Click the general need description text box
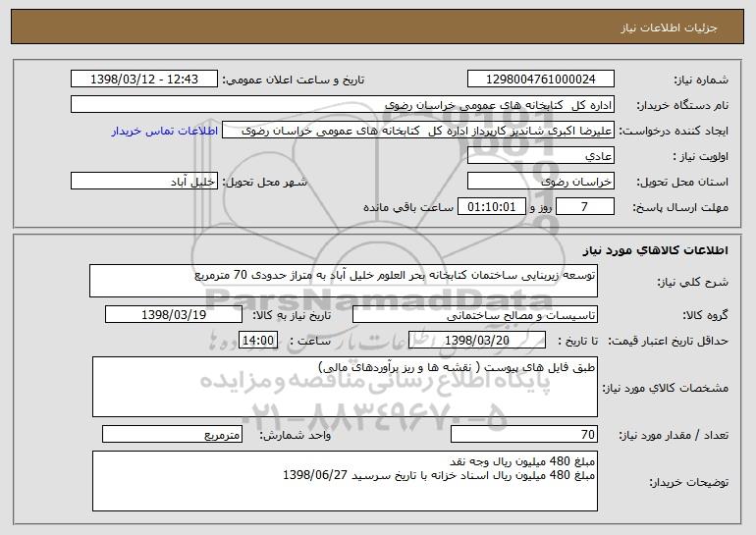Screen dimensions: 756x535 click(x=343, y=280)
